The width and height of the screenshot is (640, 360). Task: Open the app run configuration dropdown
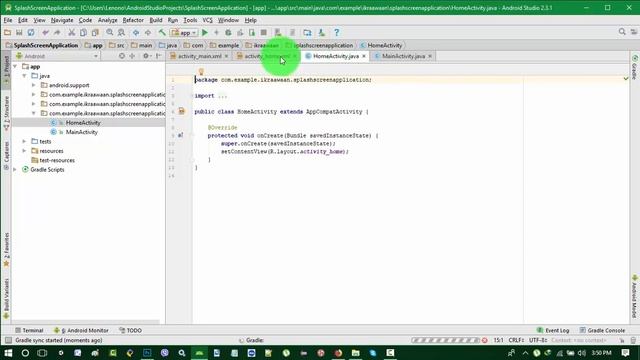coord(184,33)
